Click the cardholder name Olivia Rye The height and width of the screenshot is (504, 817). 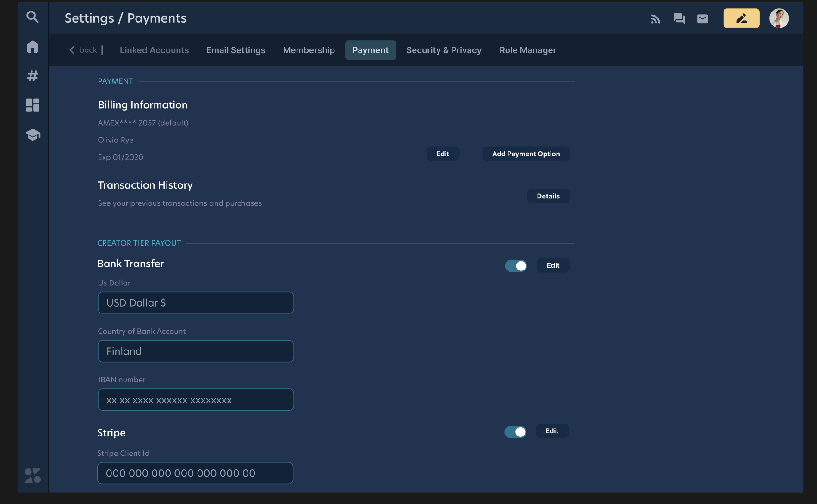116,140
